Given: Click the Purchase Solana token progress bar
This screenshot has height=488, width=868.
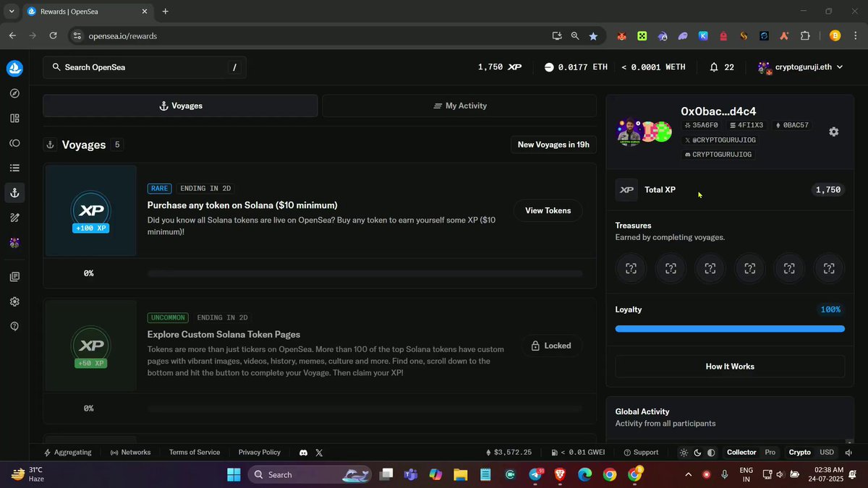Looking at the screenshot, I should (365, 274).
